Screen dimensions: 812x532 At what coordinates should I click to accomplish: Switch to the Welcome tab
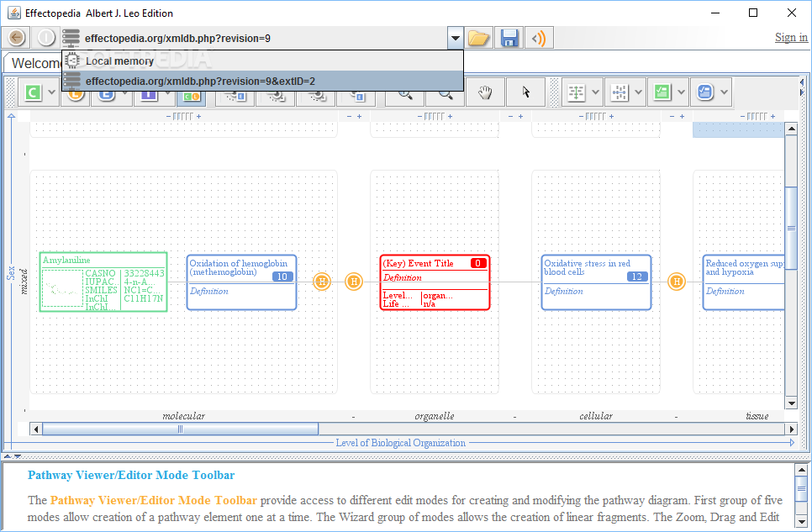click(x=34, y=63)
